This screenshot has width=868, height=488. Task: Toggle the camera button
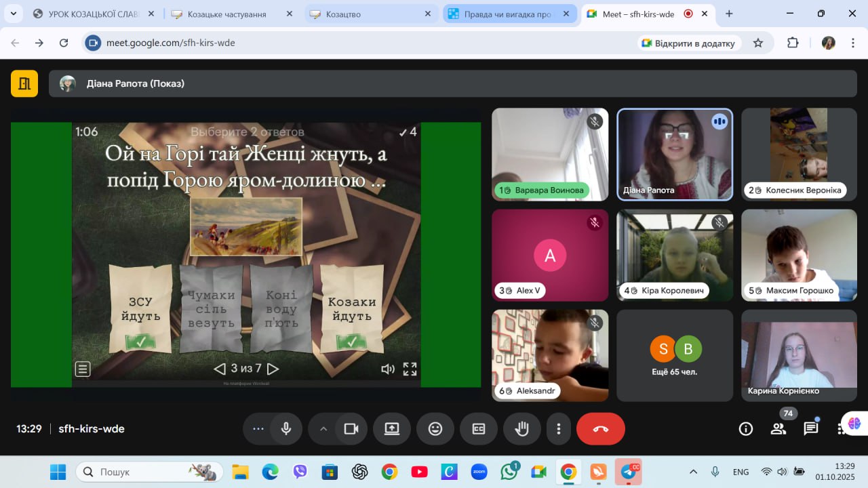(351, 429)
